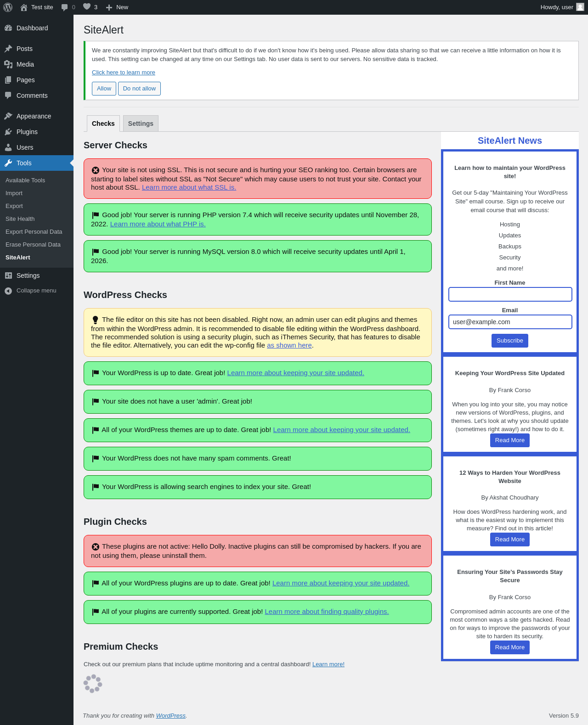Click the WordPress logo in admin bar

(x=8, y=7)
